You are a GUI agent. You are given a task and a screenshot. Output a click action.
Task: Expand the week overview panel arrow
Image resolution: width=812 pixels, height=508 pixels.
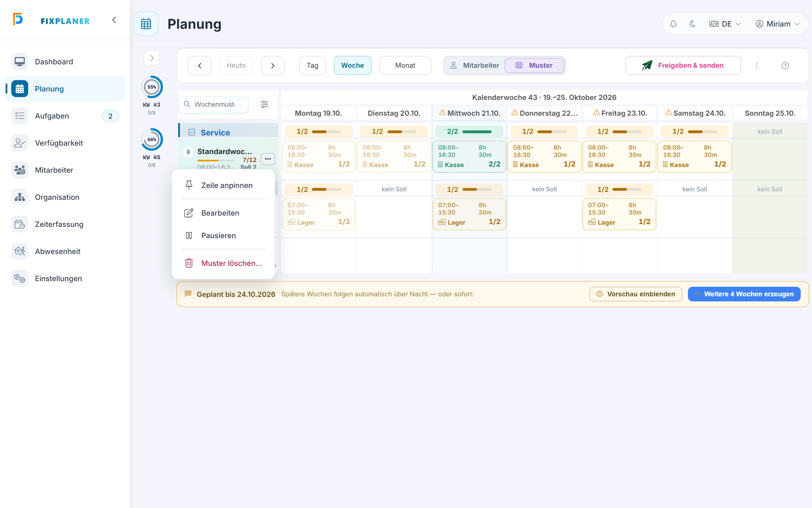point(152,58)
